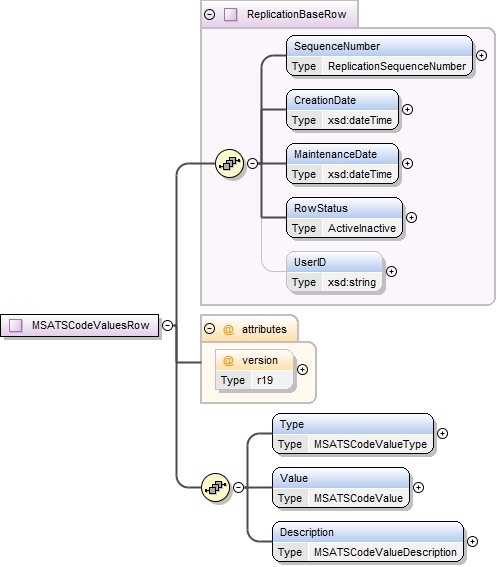Select the optional UserID element header
The width and height of the screenshot is (497, 567).
334,262
